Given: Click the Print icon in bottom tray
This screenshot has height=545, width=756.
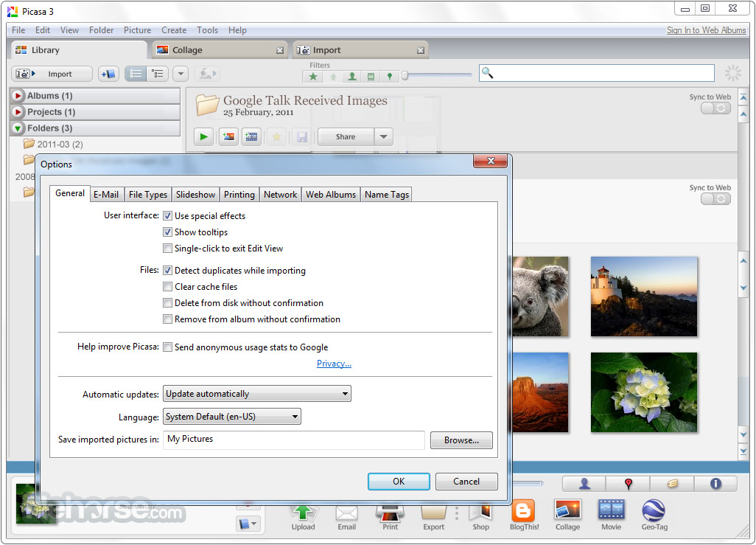Looking at the screenshot, I should [x=390, y=517].
